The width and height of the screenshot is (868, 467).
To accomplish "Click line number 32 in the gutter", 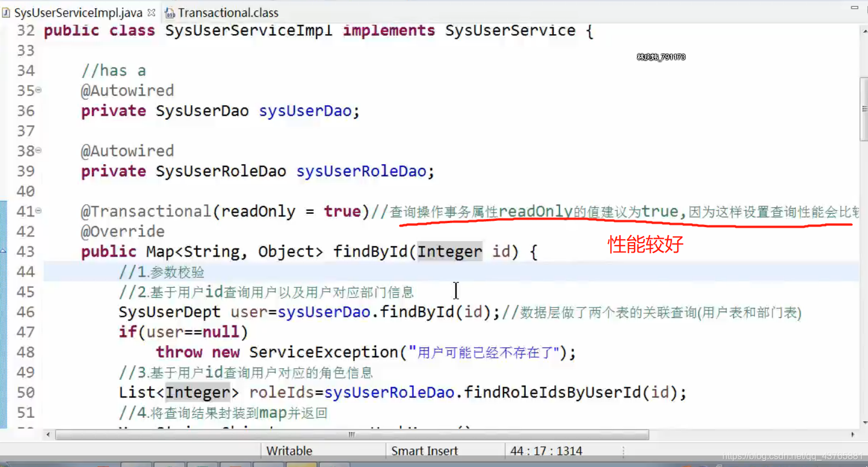I will point(25,31).
